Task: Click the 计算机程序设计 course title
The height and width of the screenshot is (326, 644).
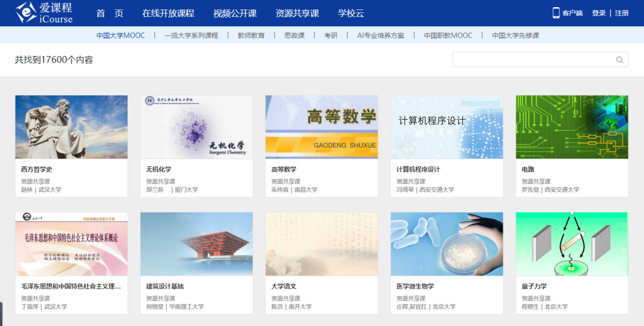Action: coord(418,169)
